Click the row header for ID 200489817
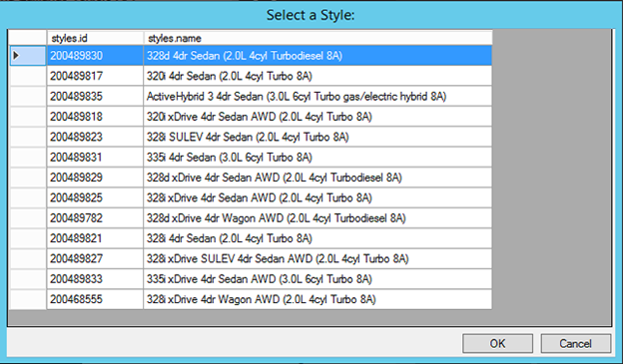 coord(27,76)
